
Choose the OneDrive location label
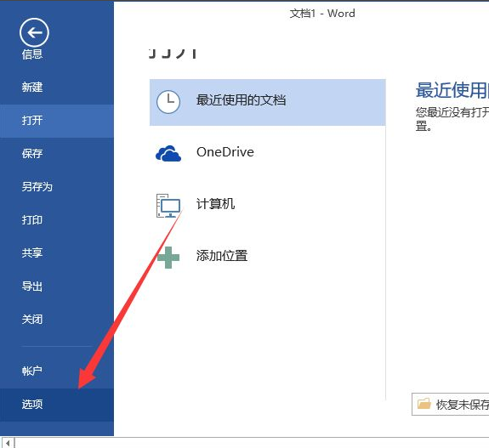tap(225, 152)
